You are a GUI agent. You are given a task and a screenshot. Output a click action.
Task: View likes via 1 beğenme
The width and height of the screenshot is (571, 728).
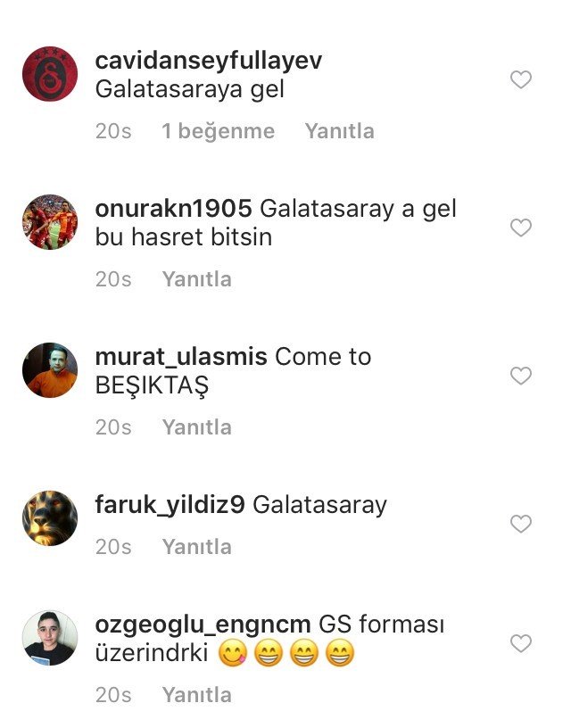click(219, 131)
